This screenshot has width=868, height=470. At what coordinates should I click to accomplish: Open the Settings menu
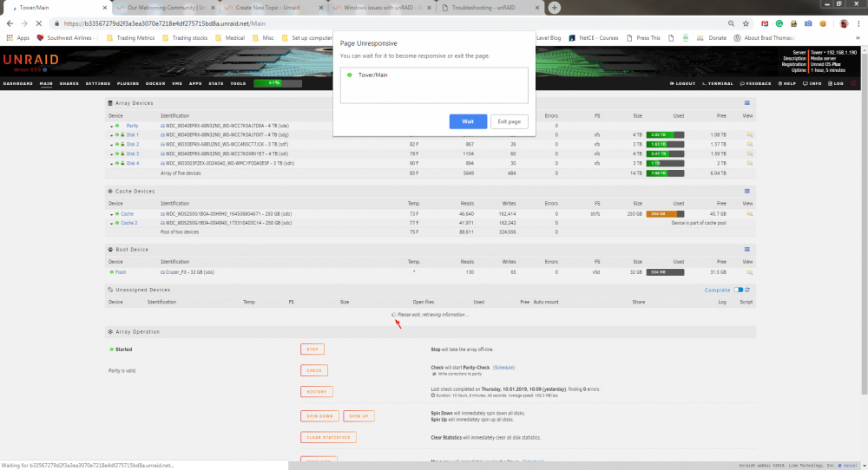(x=98, y=83)
